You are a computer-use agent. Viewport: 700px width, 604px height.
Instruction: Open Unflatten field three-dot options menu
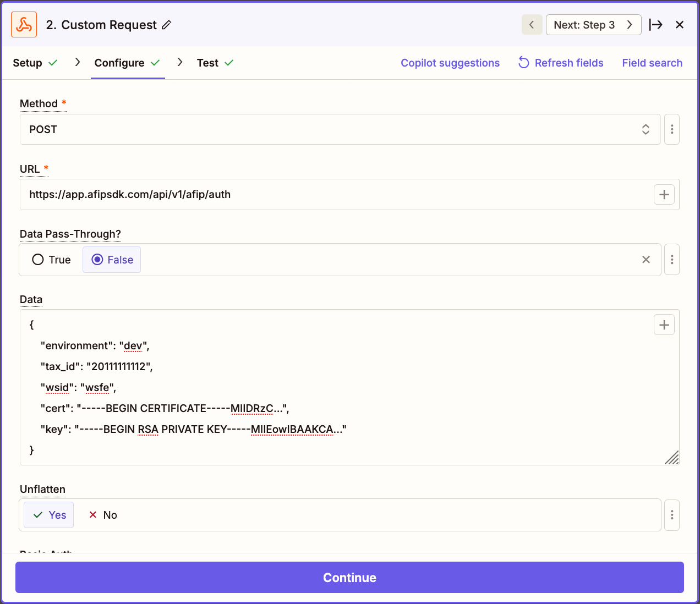[x=672, y=515]
